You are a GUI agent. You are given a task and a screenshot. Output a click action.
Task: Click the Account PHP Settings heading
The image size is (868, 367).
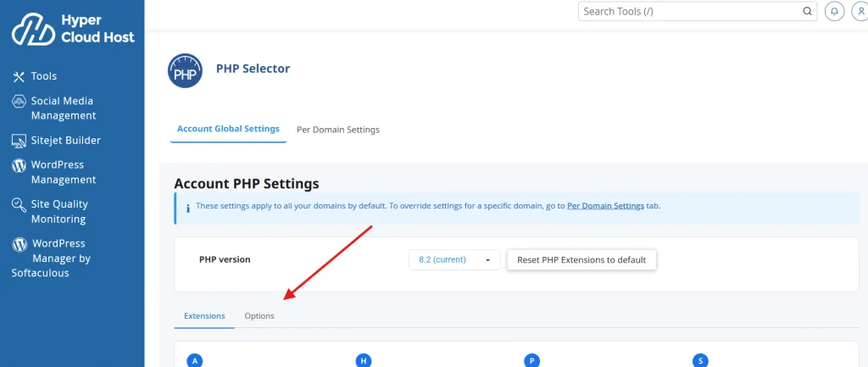247,183
